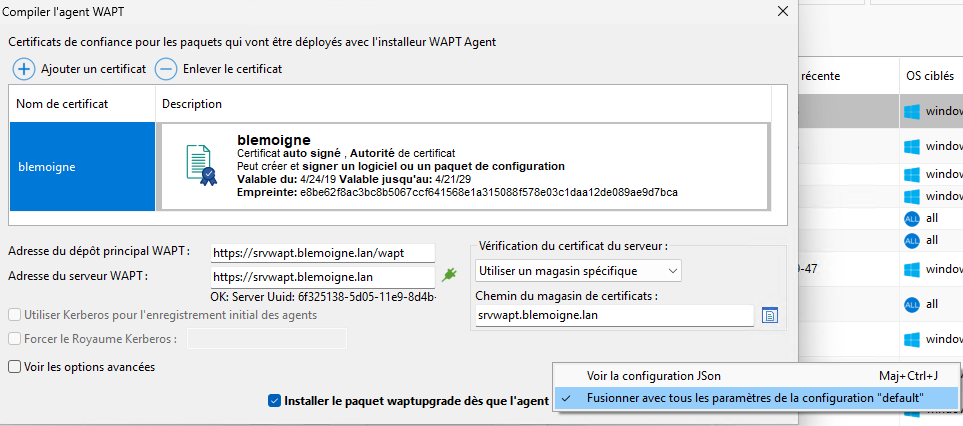963x426 pixels.
Task: Uncheck Installer le paquet waptupgrade checkbox
Action: coord(275,401)
